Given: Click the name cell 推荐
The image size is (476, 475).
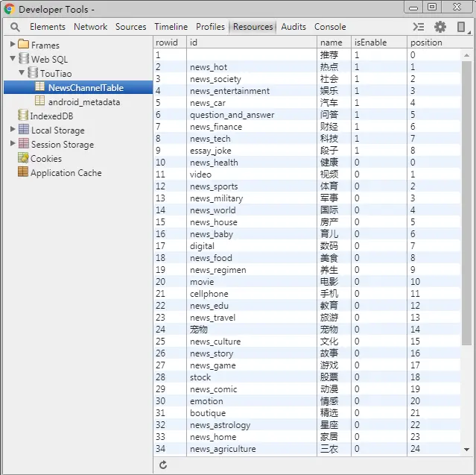Looking at the screenshot, I should tap(334, 55).
